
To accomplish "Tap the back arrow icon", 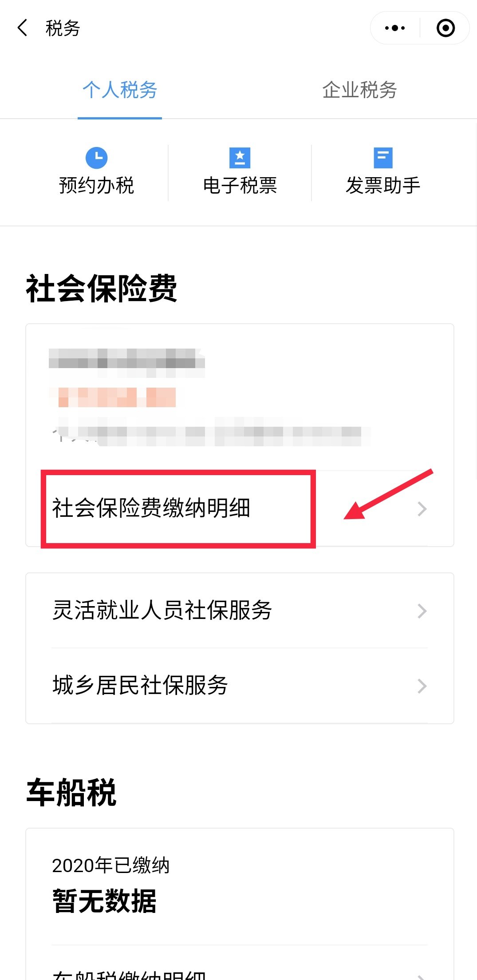I will coord(23,28).
